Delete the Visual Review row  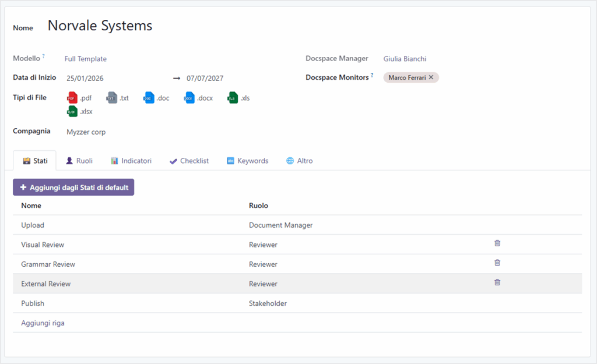point(497,243)
